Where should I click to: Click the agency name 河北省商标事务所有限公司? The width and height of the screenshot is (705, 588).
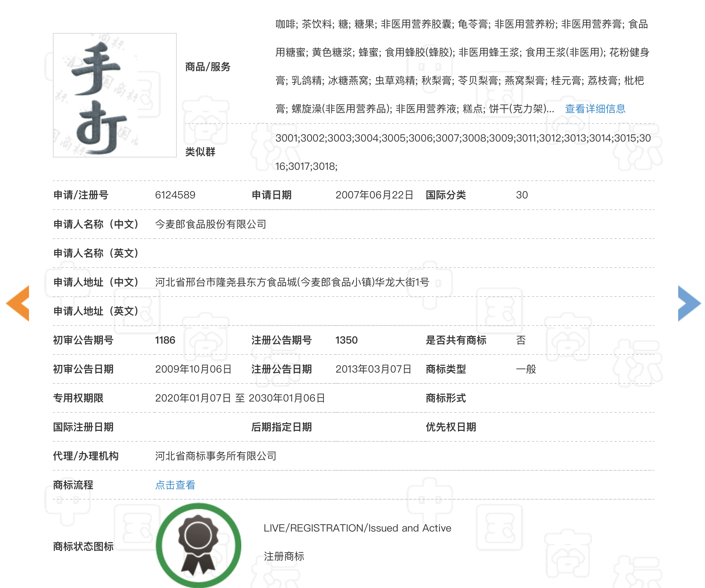click(x=216, y=456)
